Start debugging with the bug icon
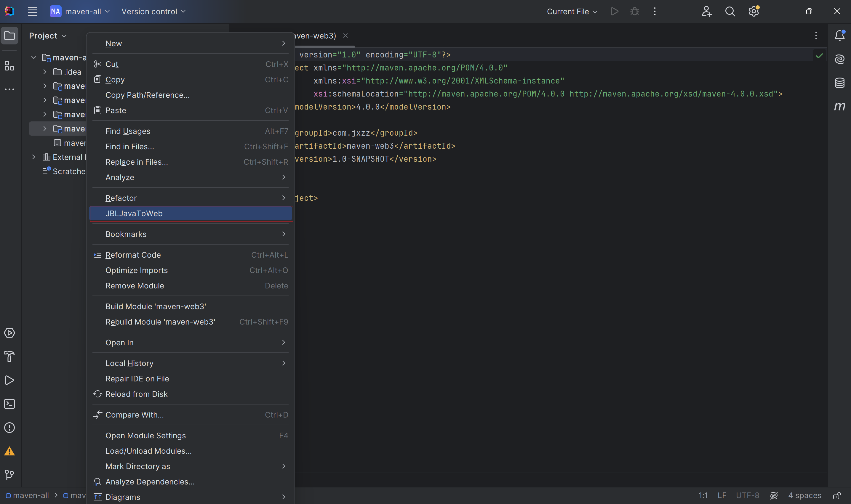Viewport: 851px width, 504px height. (x=635, y=11)
